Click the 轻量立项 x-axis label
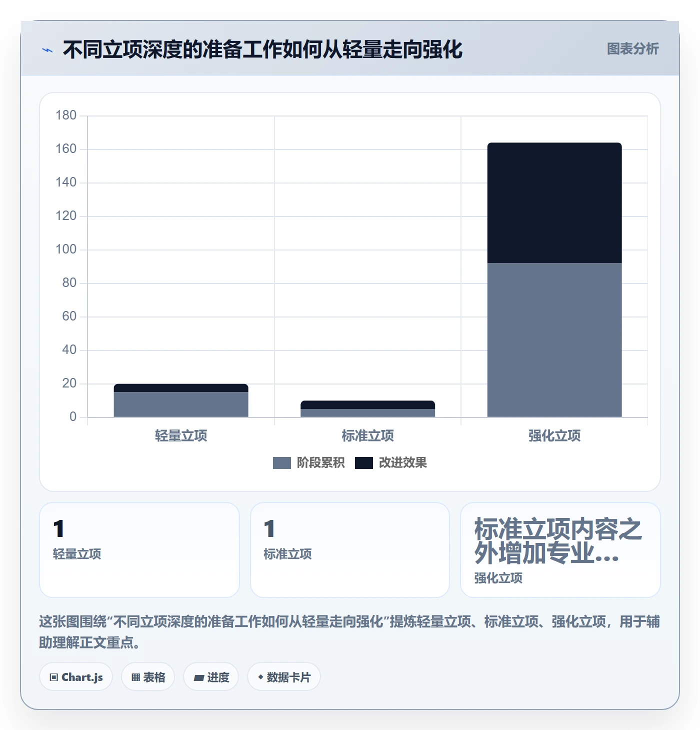 pyautogui.click(x=181, y=436)
